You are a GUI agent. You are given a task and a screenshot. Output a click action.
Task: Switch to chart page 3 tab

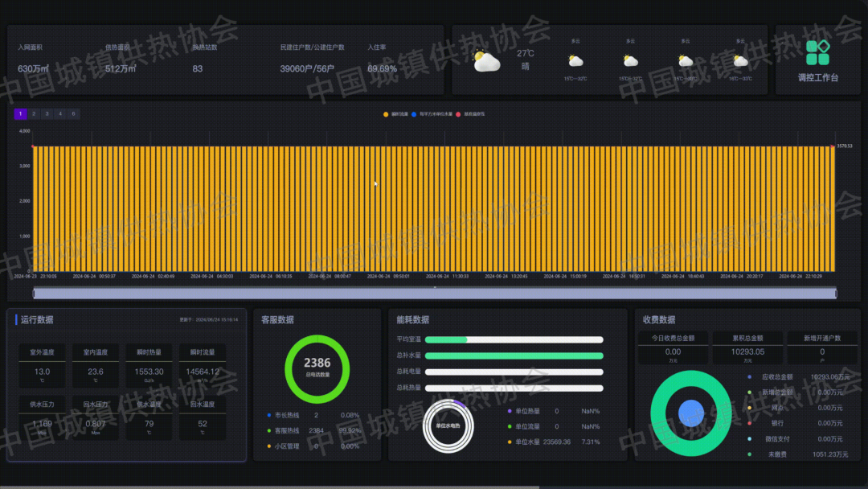[x=47, y=114]
